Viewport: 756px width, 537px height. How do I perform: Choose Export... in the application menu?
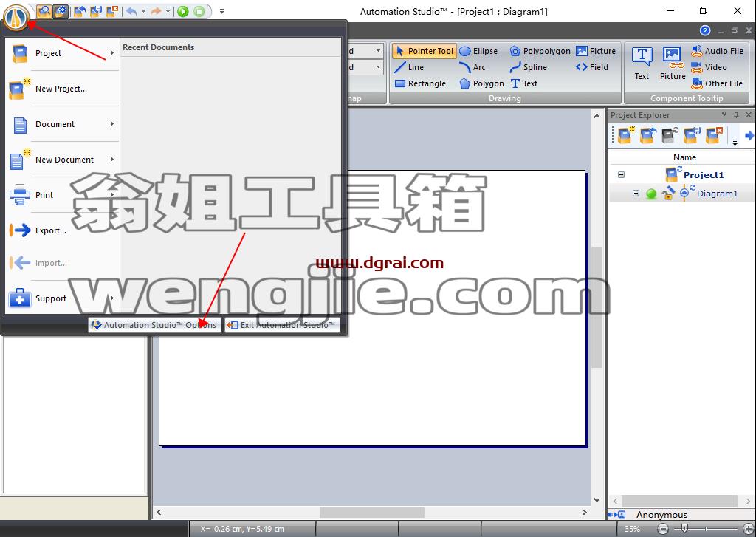click(x=62, y=230)
